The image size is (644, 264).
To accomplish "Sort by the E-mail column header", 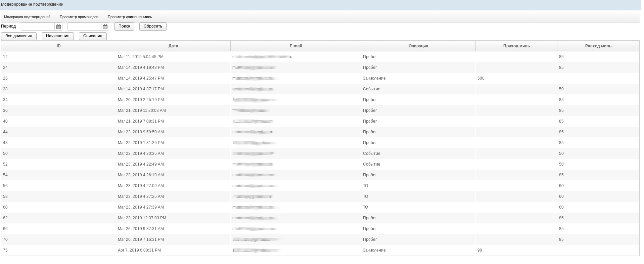I will [295, 46].
